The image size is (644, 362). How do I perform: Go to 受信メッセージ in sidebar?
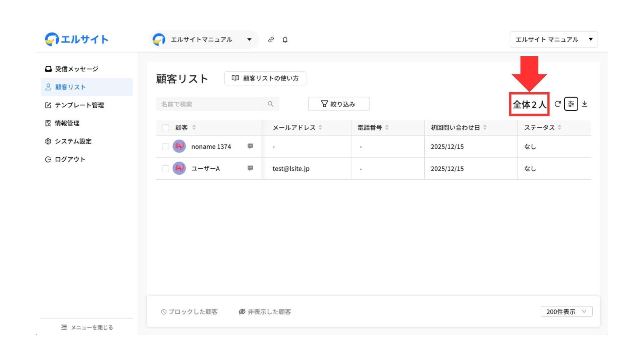click(x=76, y=69)
